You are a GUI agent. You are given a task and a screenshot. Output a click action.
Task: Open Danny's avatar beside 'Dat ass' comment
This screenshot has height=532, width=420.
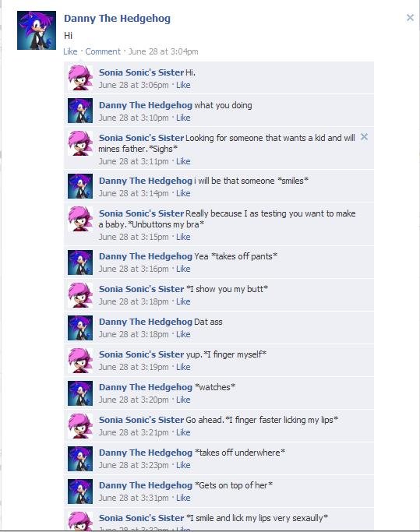80,328
